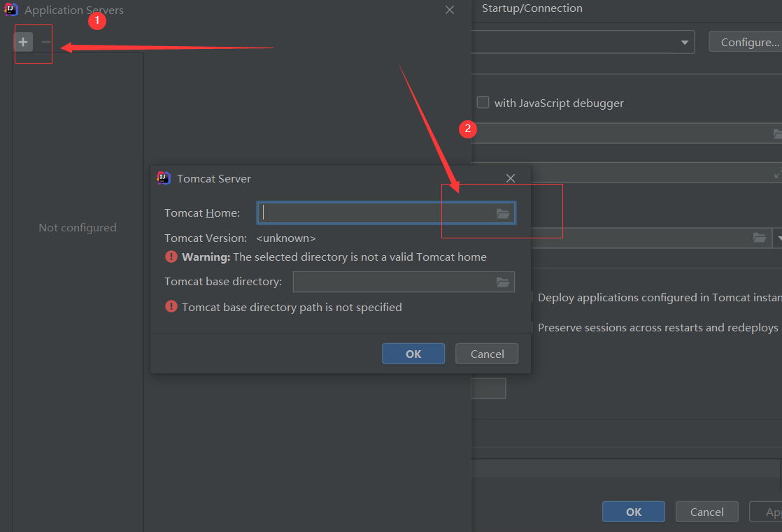Image resolution: width=782 pixels, height=532 pixels.
Task: Click OK in the run configuration window
Action: 634,512
